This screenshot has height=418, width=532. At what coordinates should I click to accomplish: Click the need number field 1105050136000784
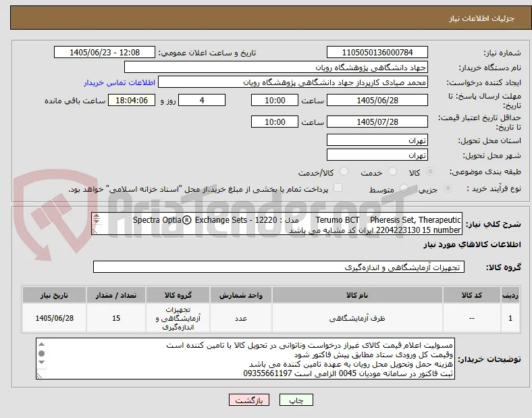(x=377, y=52)
